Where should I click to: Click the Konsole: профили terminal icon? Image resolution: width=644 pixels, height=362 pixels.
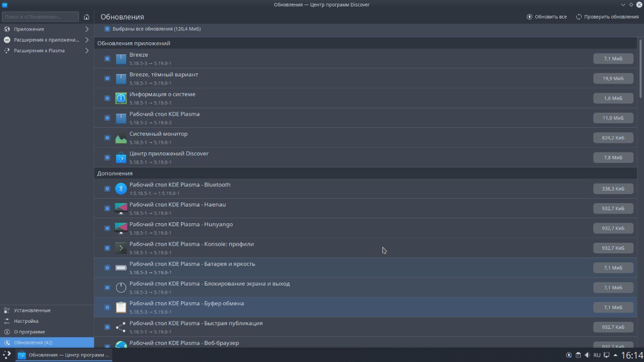tap(121, 248)
